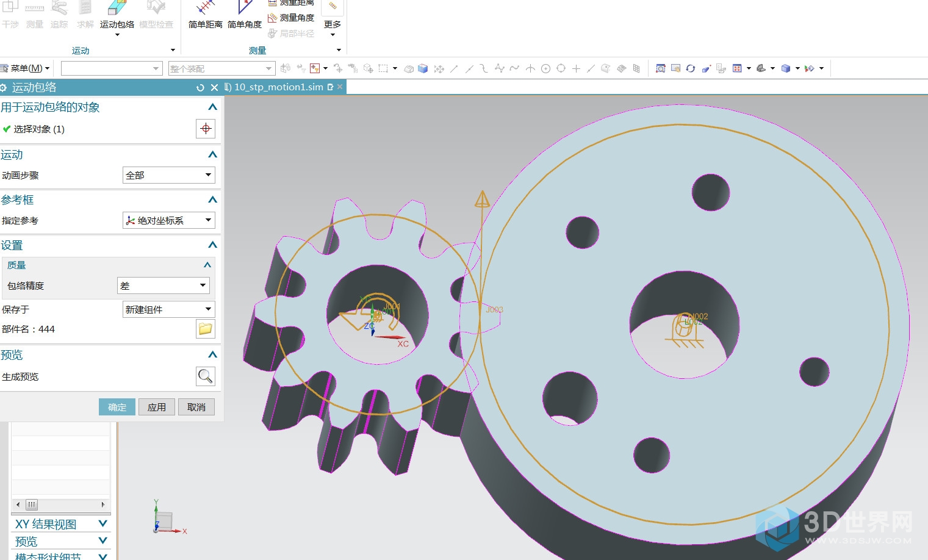Collapse the Reference Frame (参考框) section

212,199
